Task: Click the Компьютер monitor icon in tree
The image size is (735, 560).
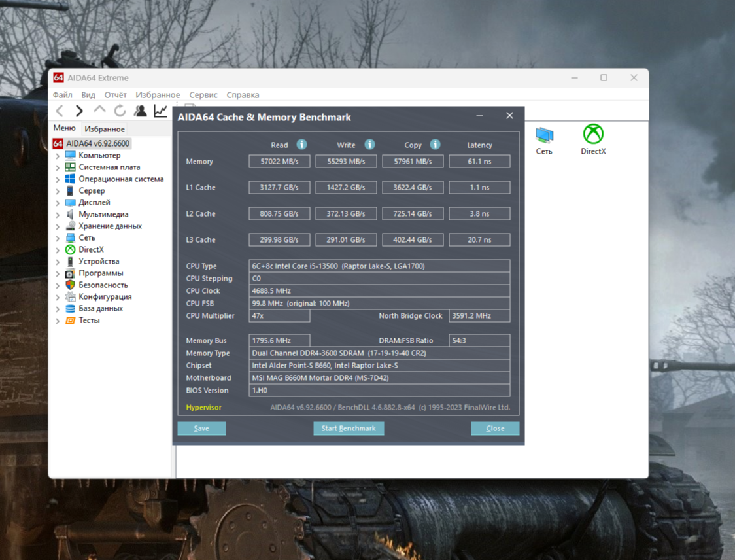Action: pyautogui.click(x=71, y=155)
